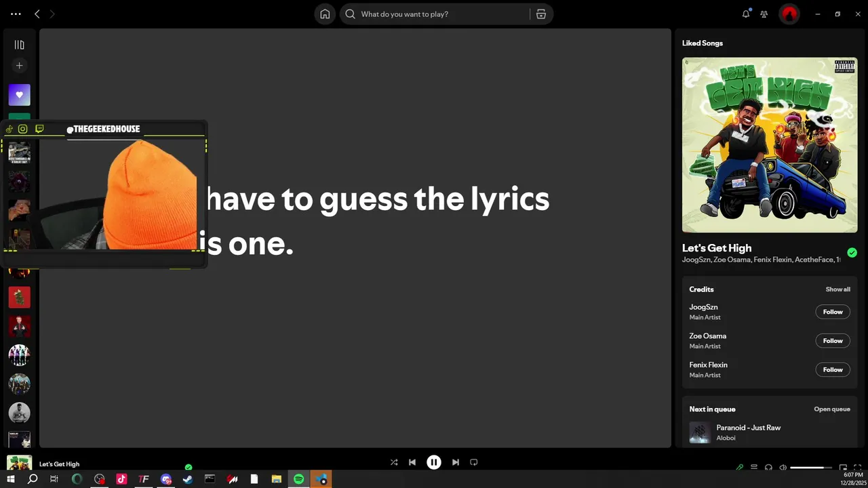Open Let's Get High title in side panel
Viewport: 868px width, 488px height.
tap(717, 248)
